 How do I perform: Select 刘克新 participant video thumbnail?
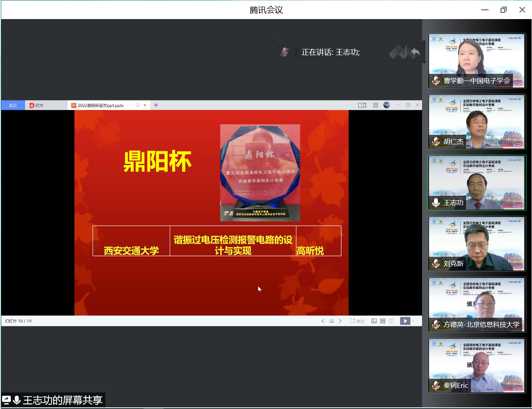(x=477, y=244)
